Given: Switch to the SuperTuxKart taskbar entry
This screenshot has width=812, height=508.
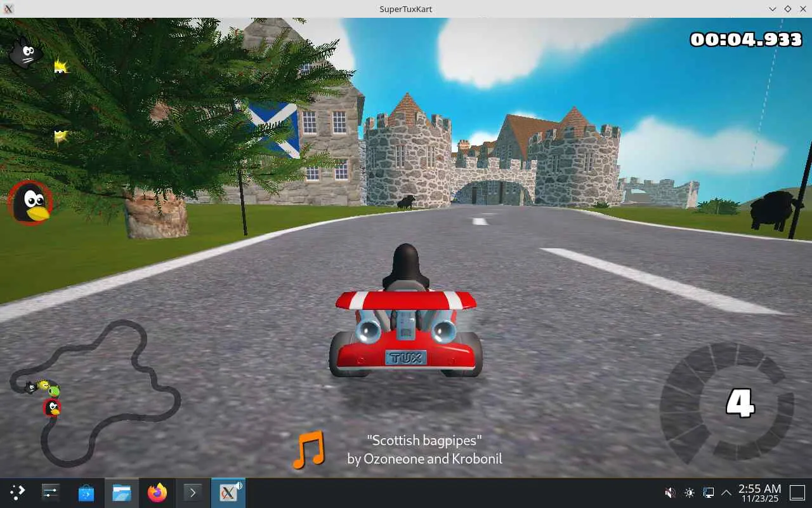Looking at the screenshot, I should (228, 492).
